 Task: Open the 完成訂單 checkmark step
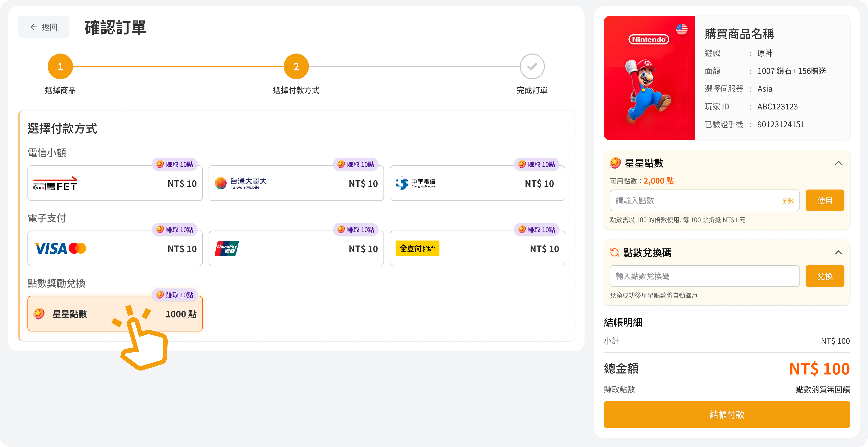[532, 67]
